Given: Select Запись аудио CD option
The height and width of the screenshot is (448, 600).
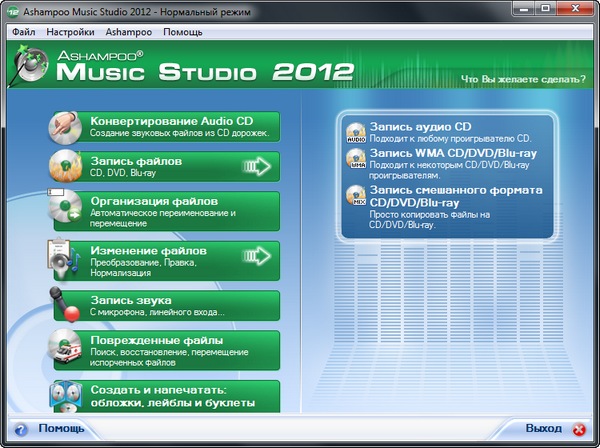Looking at the screenshot, I should (420, 126).
